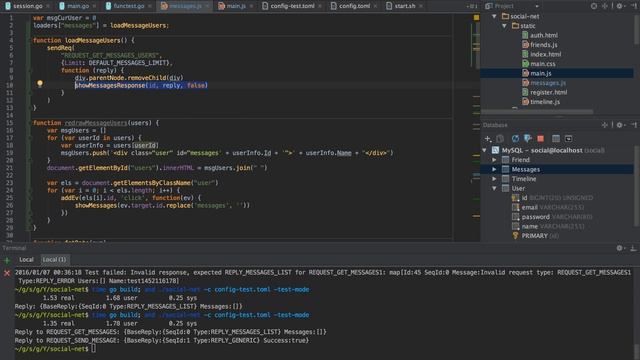Image resolution: width=640 pixels, height=360 pixels.
Task: Click the yellow intention light bulb
Action: pyautogui.click(x=40, y=84)
